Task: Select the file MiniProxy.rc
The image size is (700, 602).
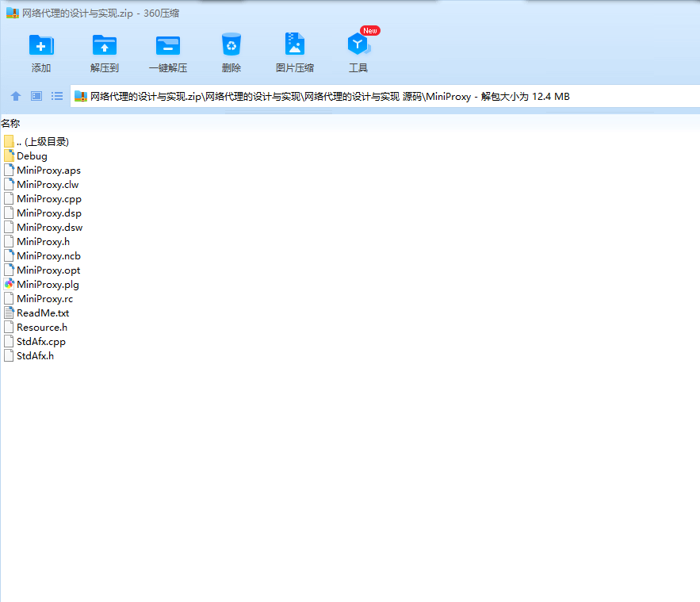Action: 38,299
